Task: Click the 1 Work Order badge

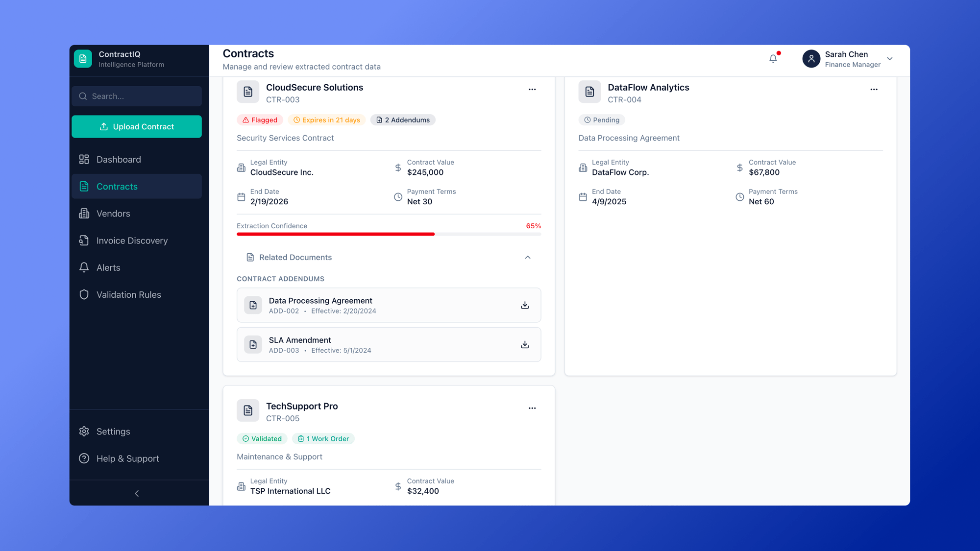Action: point(323,439)
